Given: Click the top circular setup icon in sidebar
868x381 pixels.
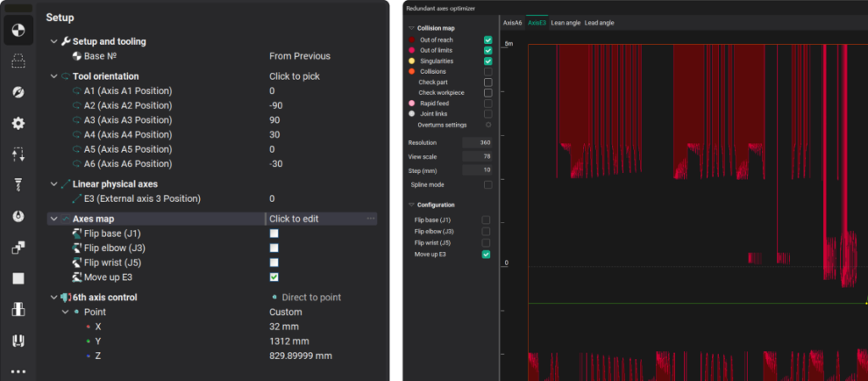Looking at the screenshot, I should coord(17,31).
